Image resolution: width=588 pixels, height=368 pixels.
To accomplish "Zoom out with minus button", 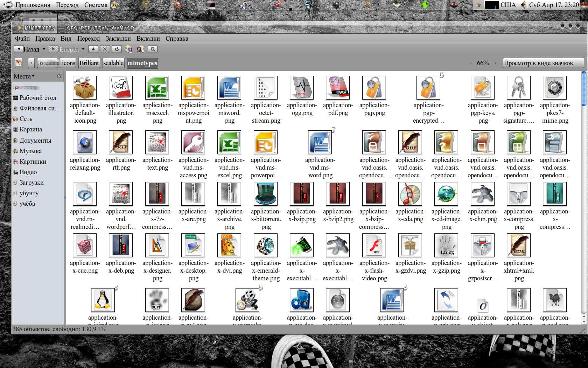I will (471, 63).
